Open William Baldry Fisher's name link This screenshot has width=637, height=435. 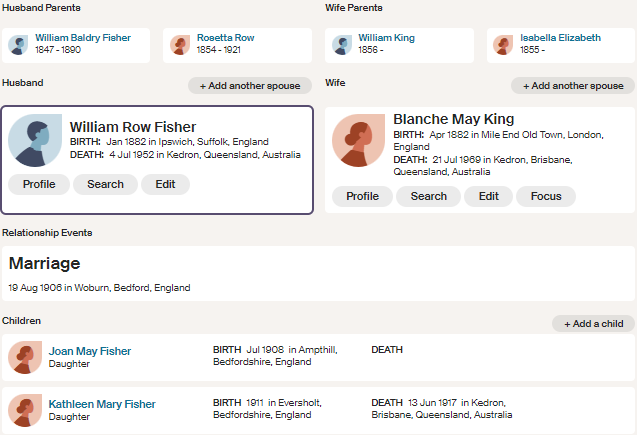pyautogui.click(x=83, y=38)
